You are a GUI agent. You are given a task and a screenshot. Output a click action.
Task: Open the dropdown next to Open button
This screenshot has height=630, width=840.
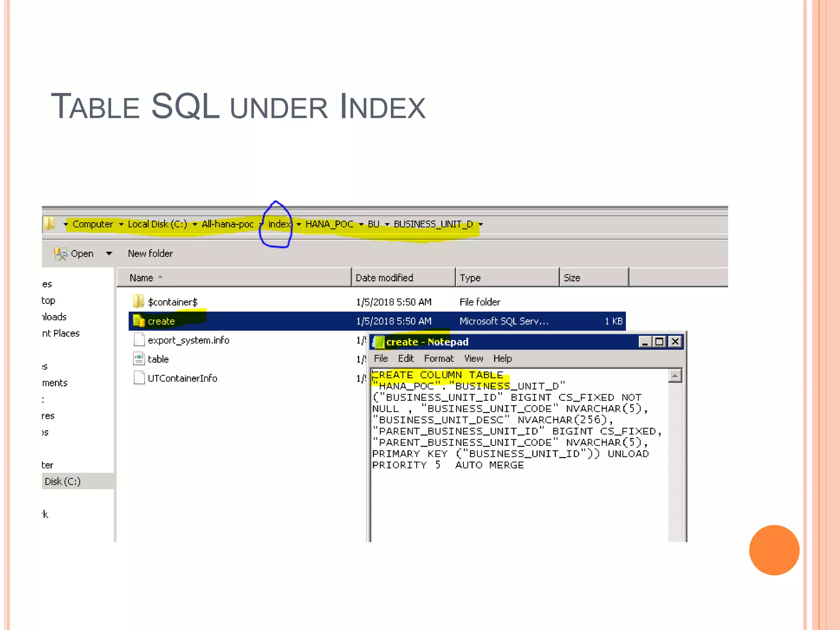click(109, 253)
